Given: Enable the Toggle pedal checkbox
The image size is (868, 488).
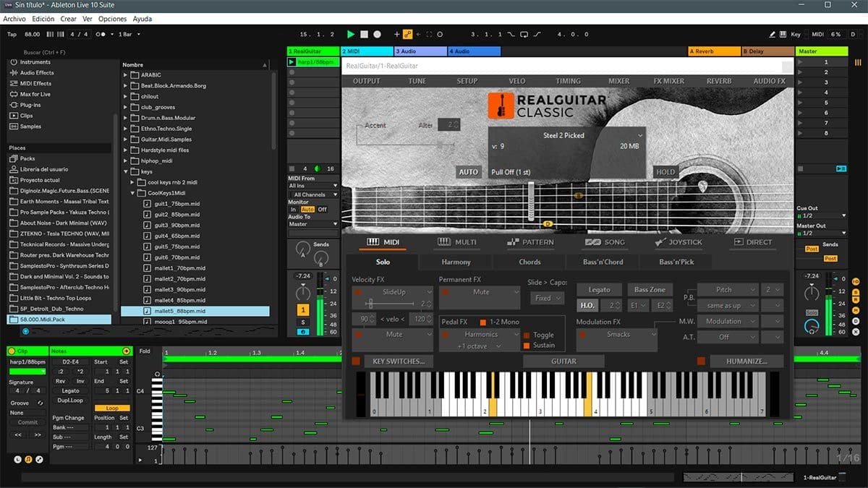Looking at the screenshot, I should tap(527, 335).
